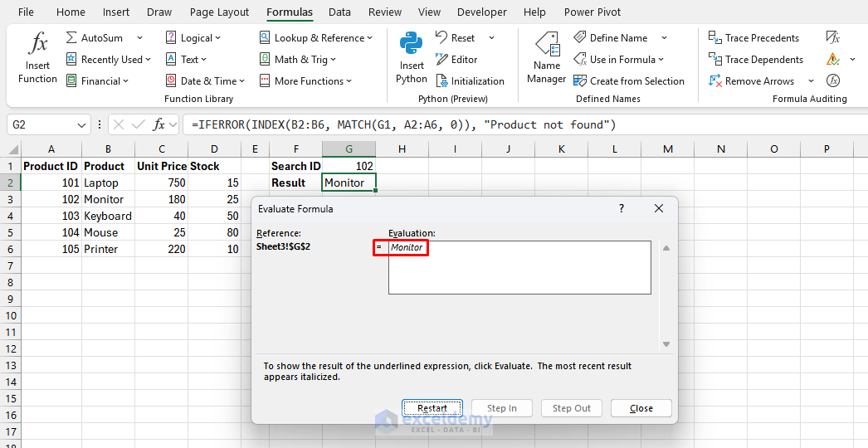Click formula bar fx insert function icon
Screen dimensions: 868x448
(158, 124)
